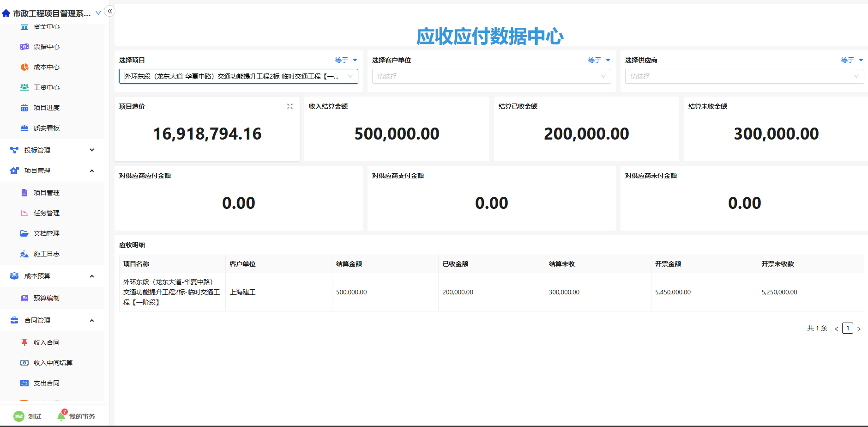
Task: Select 预算编制 in sidebar
Action: tap(46, 298)
